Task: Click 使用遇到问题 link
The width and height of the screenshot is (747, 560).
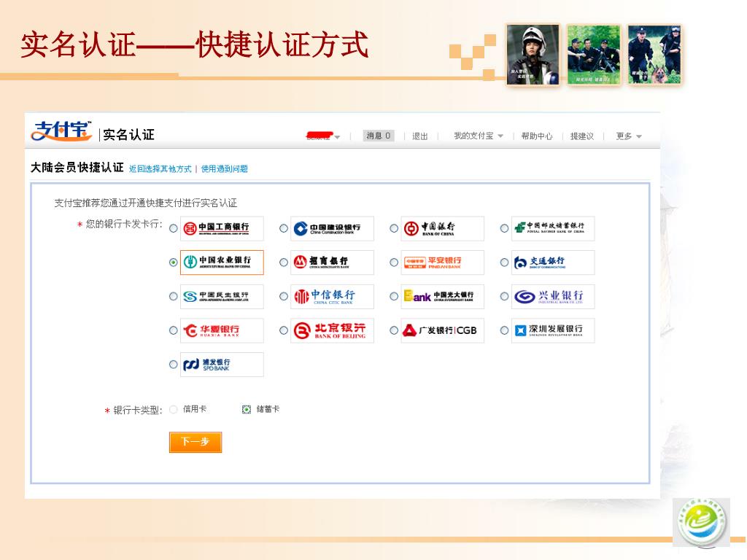Action: [225, 169]
